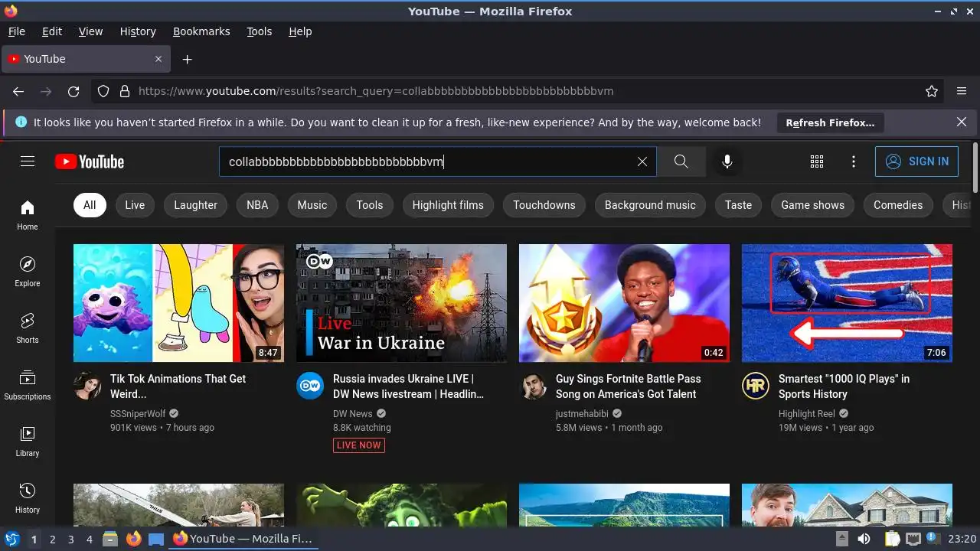Screen dimensions: 980x551
Task: Click the football 1000 IQ plays thumbnail
Action: pos(847,303)
